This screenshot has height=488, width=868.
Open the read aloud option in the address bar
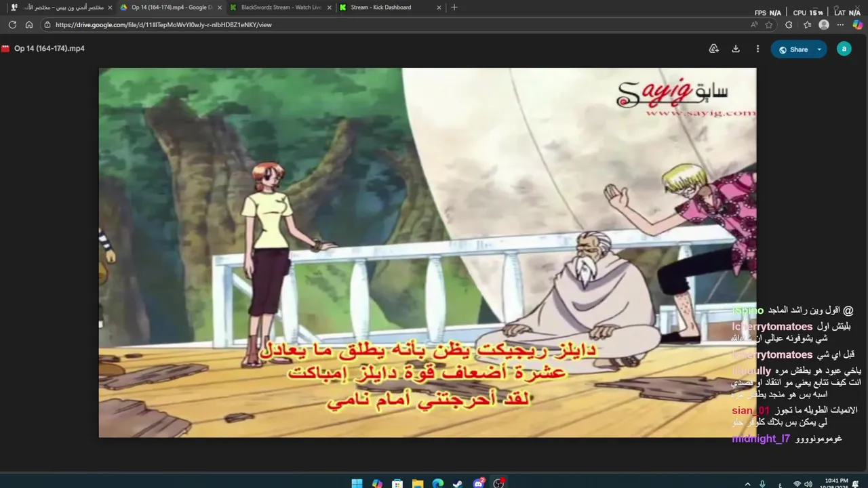[754, 24]
